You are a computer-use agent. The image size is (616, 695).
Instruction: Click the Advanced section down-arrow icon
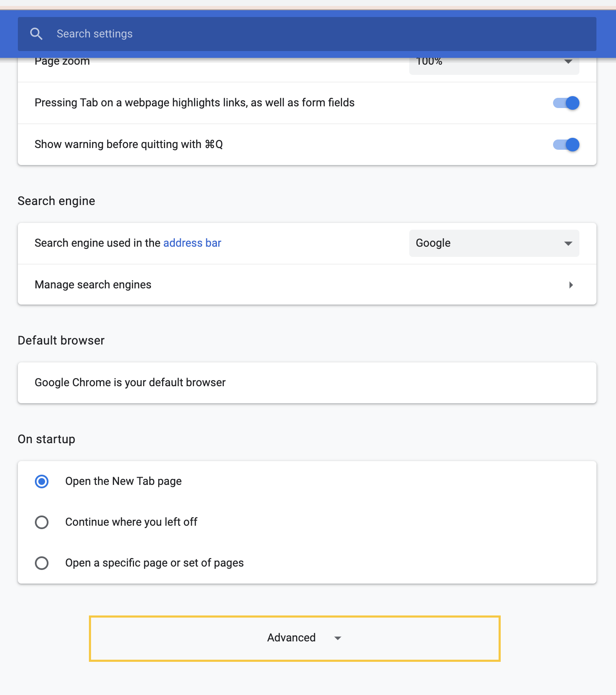pos(338,638)
